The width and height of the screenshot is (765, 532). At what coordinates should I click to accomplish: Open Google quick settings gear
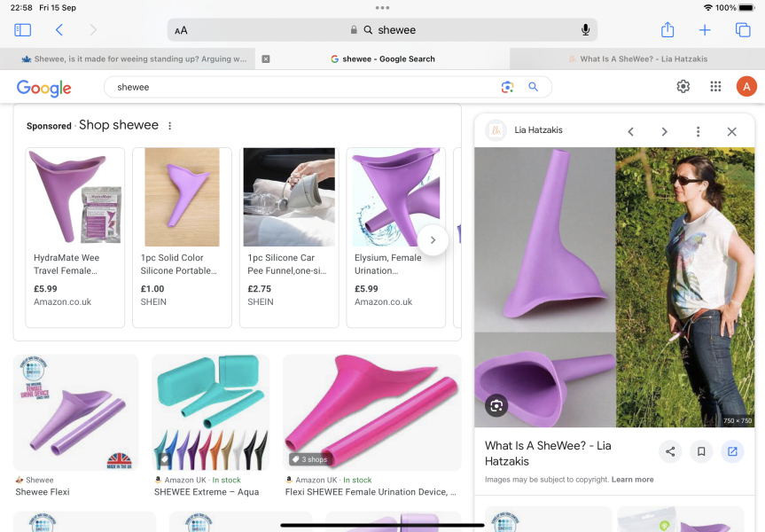coord(683,87)
